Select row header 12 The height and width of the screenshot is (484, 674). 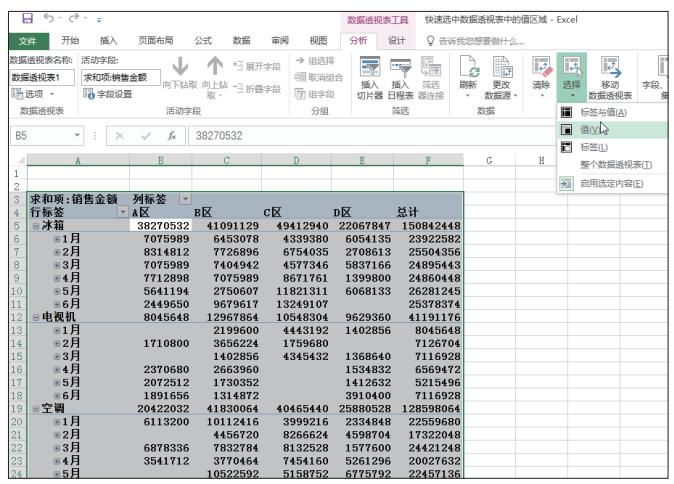click(x=17, y=317)
